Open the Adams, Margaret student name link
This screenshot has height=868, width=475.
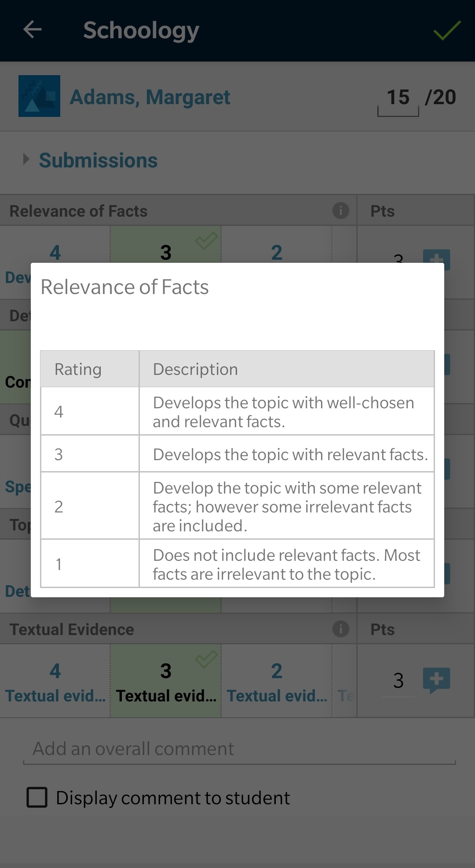[x=150, y=97]
